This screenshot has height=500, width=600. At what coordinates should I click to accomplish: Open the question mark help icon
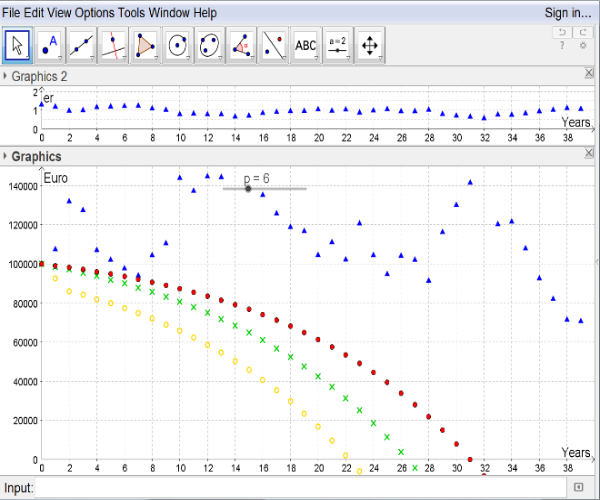tap(562, 46)
